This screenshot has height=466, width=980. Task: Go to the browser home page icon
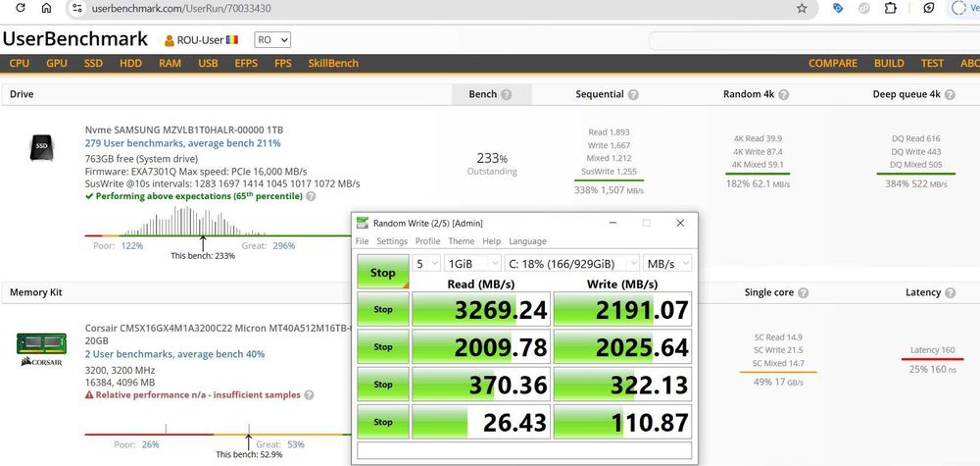point(46,8)
